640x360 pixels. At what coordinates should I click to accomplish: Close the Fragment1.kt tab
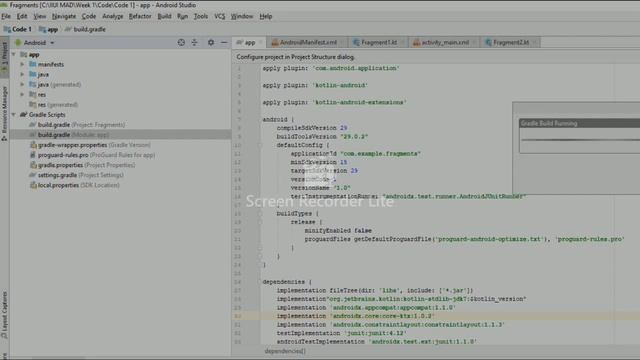402,42
